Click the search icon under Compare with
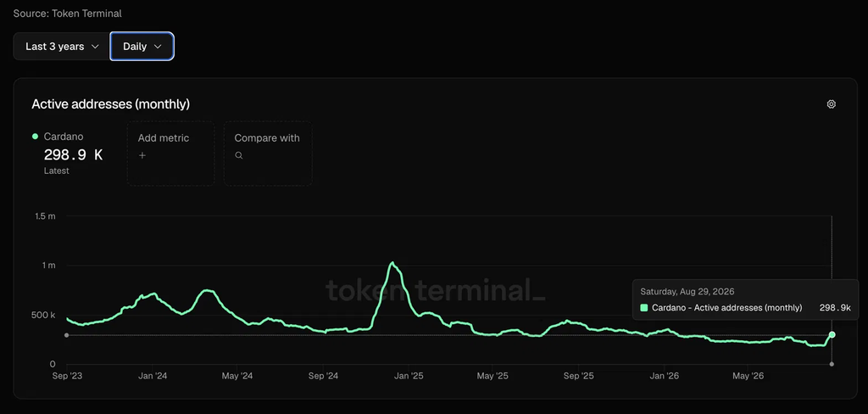The width and height of the screenshot is (868, 414). tap(238, 156)
